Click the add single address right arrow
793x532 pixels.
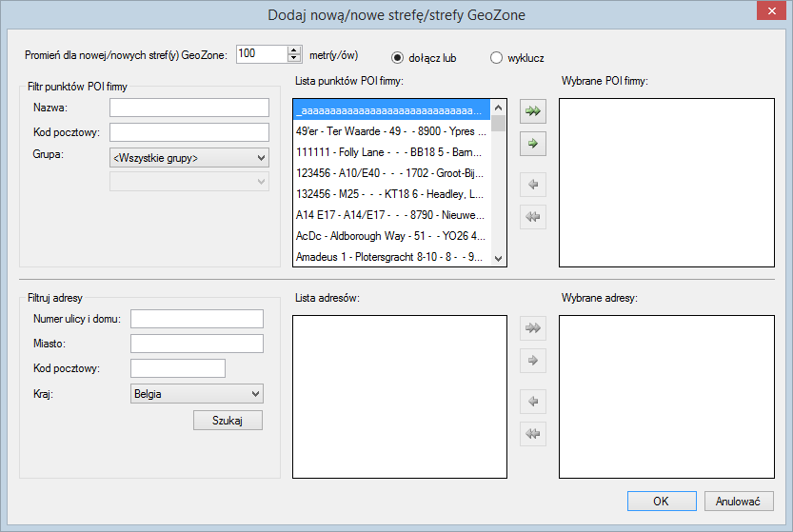click(x=533, y=361)
